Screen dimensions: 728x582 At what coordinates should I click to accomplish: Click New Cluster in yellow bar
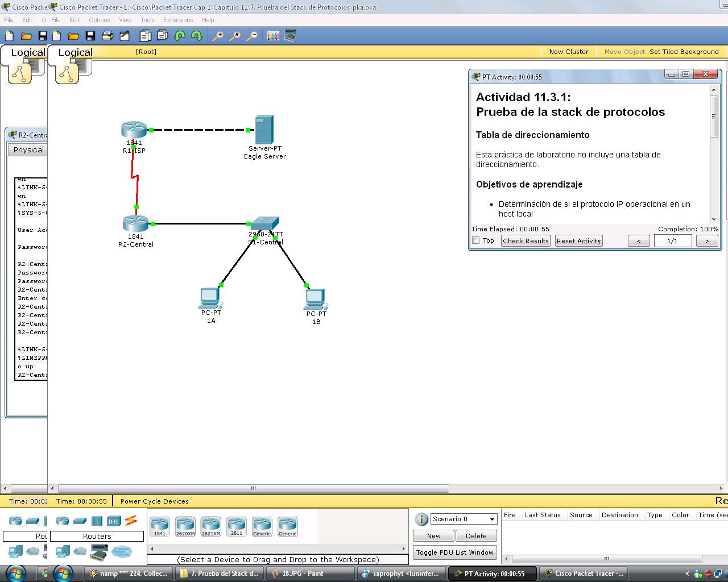tap(569, 52)
